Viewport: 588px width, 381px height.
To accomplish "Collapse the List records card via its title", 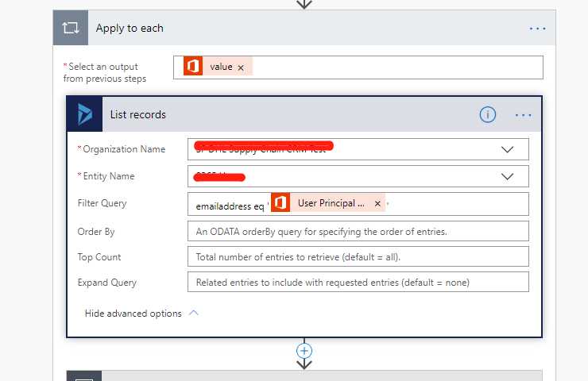I will click(x=138, y=114).
